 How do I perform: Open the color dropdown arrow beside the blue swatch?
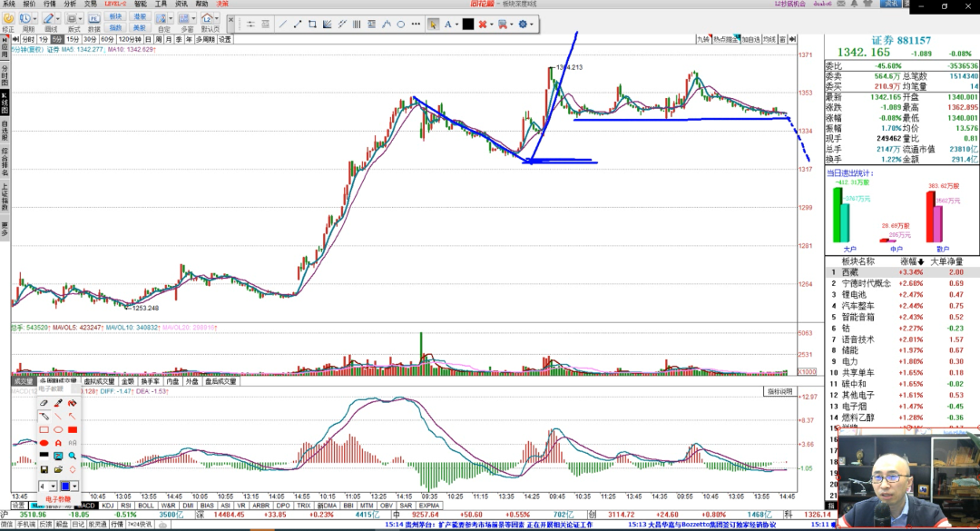pos(74,486)
